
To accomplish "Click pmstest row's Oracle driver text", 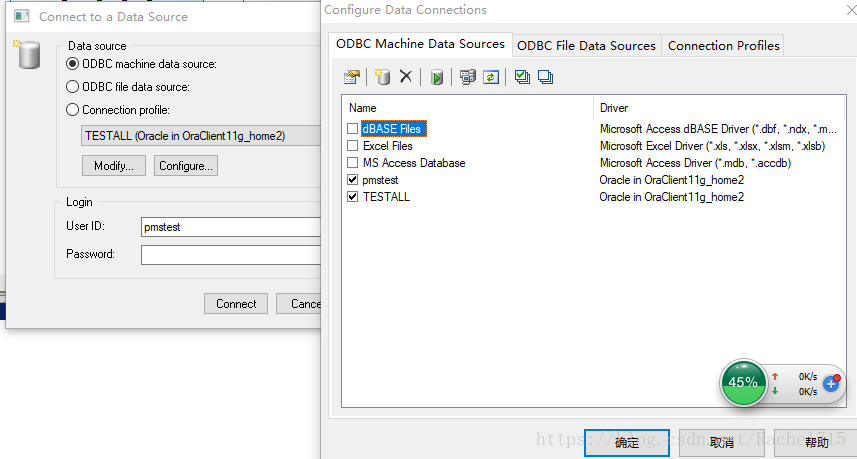I will (672, 180).
